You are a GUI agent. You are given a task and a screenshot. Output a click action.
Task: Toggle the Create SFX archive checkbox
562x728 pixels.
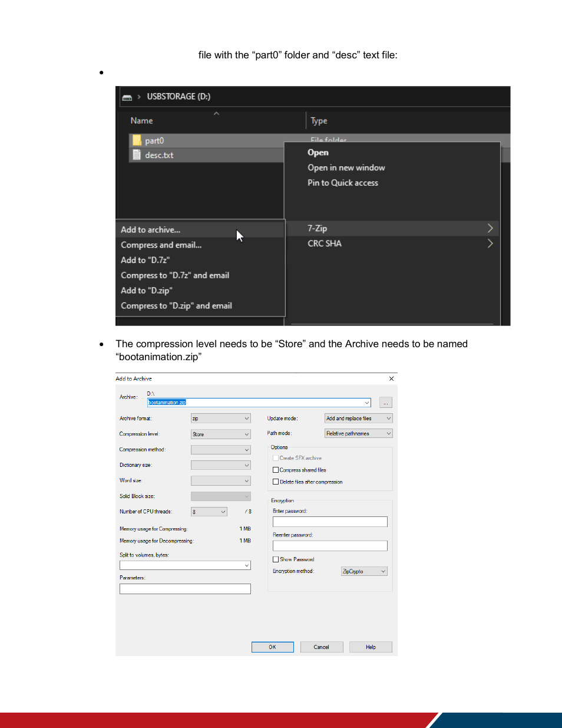pos(275,458)
